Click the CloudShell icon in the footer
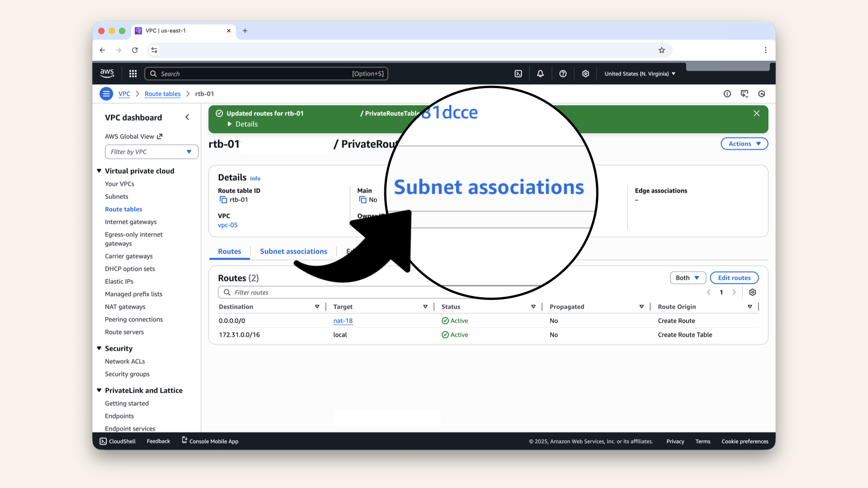 [104, 441]
